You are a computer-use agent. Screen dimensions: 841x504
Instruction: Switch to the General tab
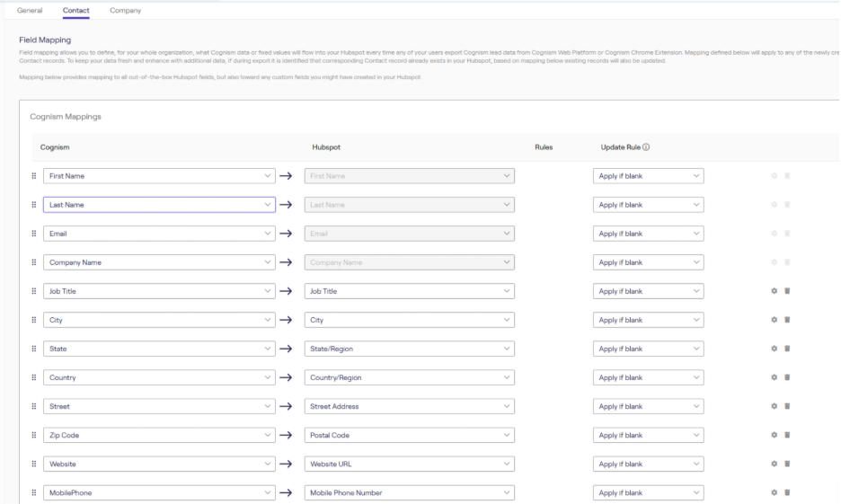coord(30,11)
